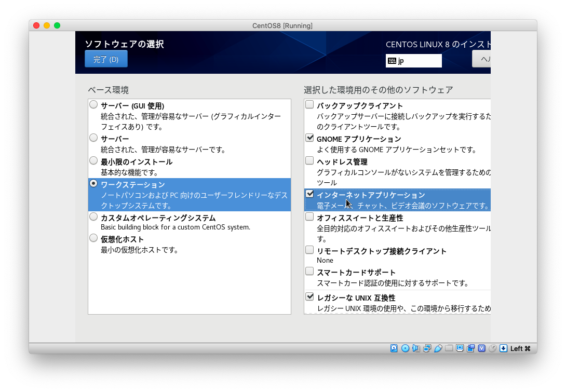Viewport: 566px width, 392px height.
Task: Click the 統合された、管理が容易なサーバーです。 description
Action: click(163, 150)
